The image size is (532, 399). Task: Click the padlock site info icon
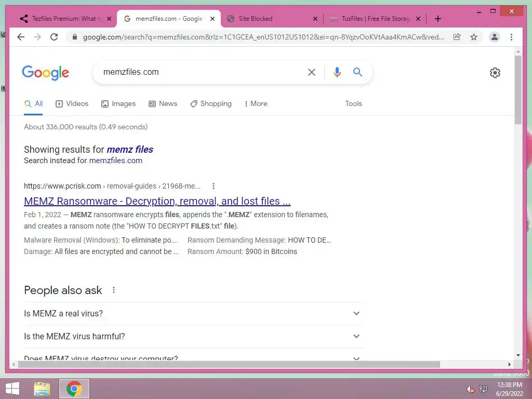pos(75,37)
